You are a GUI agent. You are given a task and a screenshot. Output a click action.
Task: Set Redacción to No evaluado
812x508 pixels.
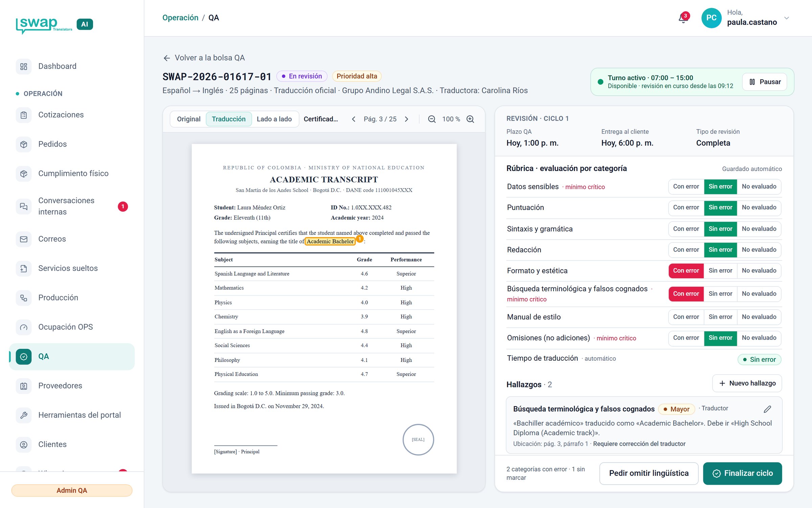(x=759, y=250)
